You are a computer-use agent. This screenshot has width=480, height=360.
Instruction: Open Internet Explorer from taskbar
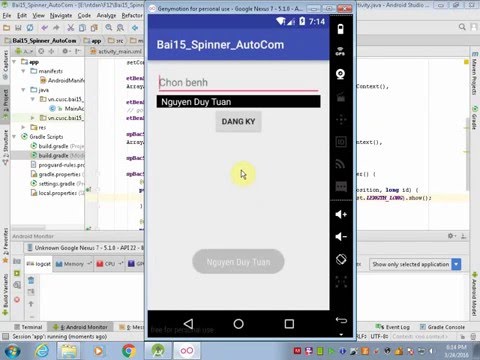42,351
